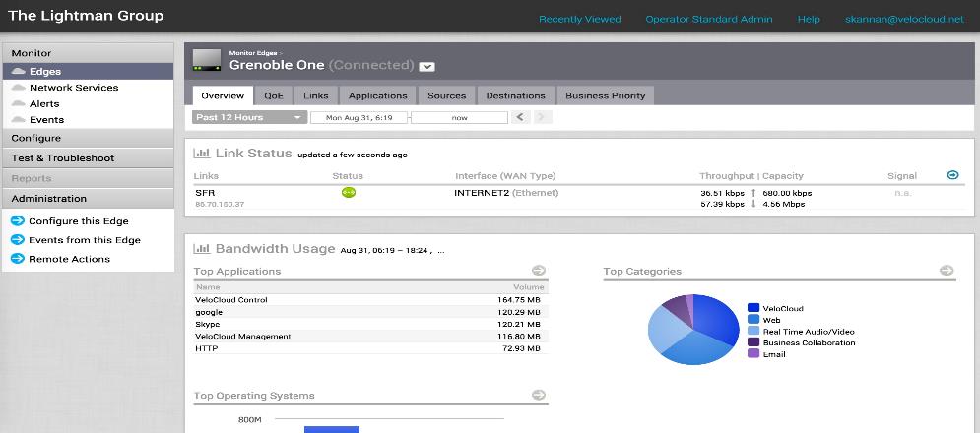Click the cloud icon beside Events
Image resolution: width=980 pixels, height=433 pixels.
tap(18, 120)
